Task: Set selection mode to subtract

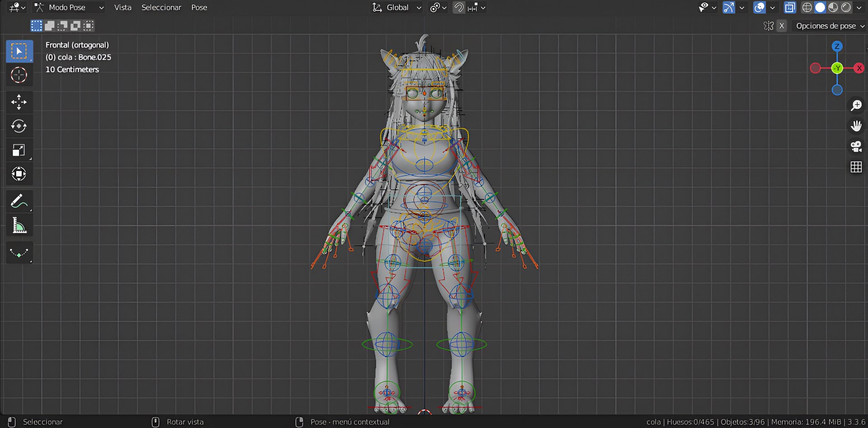Action: click(62, 26)
